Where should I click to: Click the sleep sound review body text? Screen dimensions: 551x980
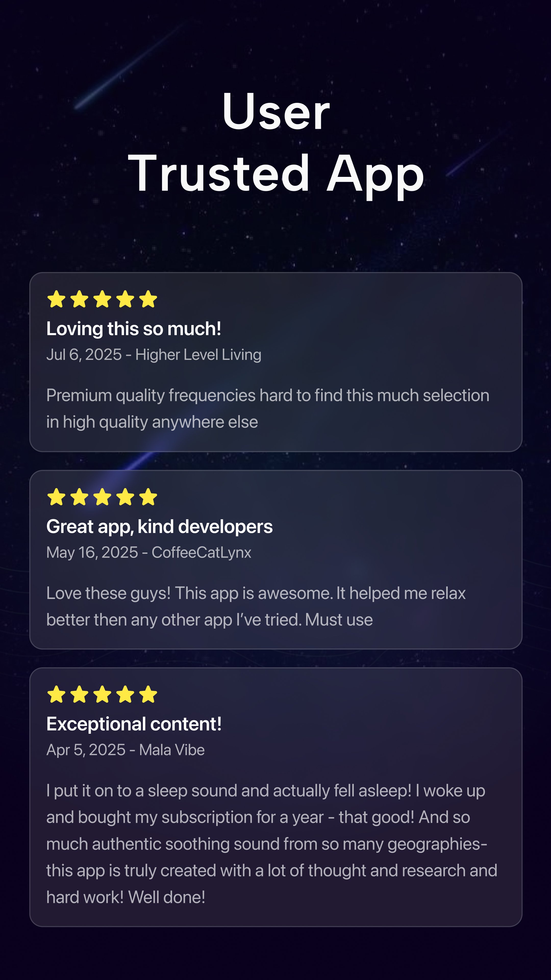point(272,844)
